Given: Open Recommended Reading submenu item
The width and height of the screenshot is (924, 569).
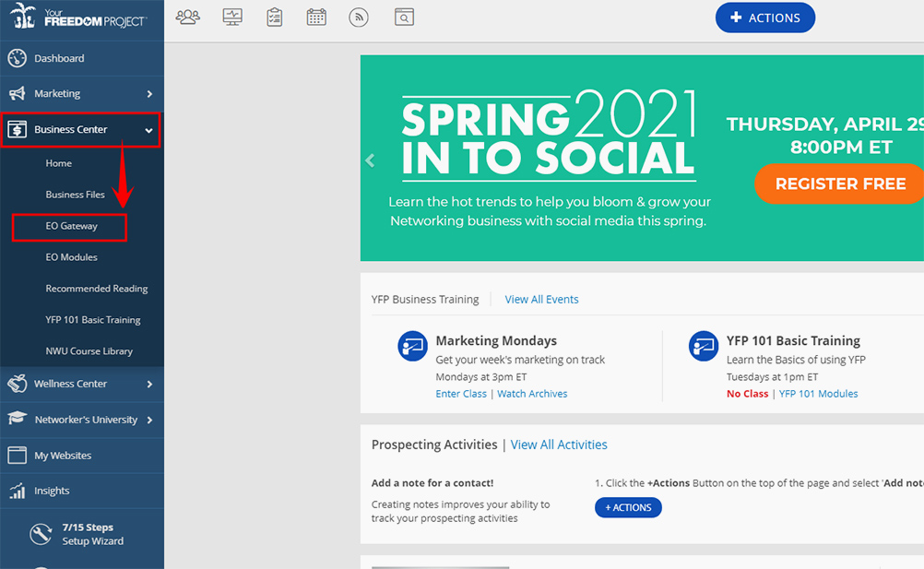Looking at the screenshot, I should (97, 288).
